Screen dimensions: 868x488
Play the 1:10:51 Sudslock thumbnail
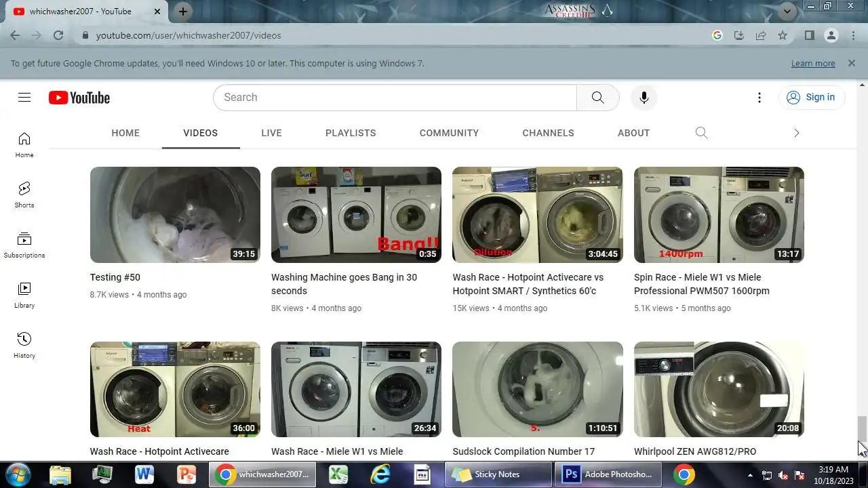point(537,390)
